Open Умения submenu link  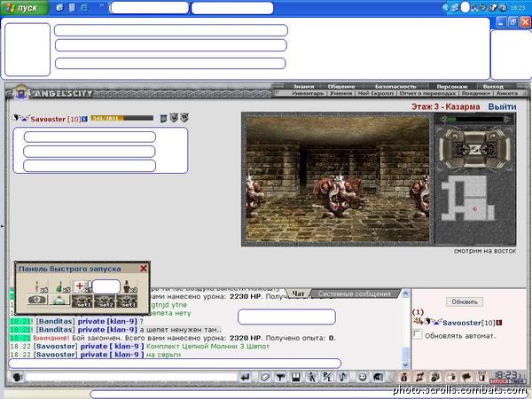[x=340, y=93]
